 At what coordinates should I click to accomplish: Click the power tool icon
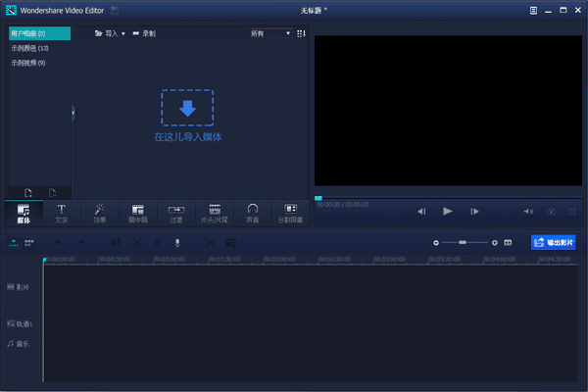(x=231, y=243)
